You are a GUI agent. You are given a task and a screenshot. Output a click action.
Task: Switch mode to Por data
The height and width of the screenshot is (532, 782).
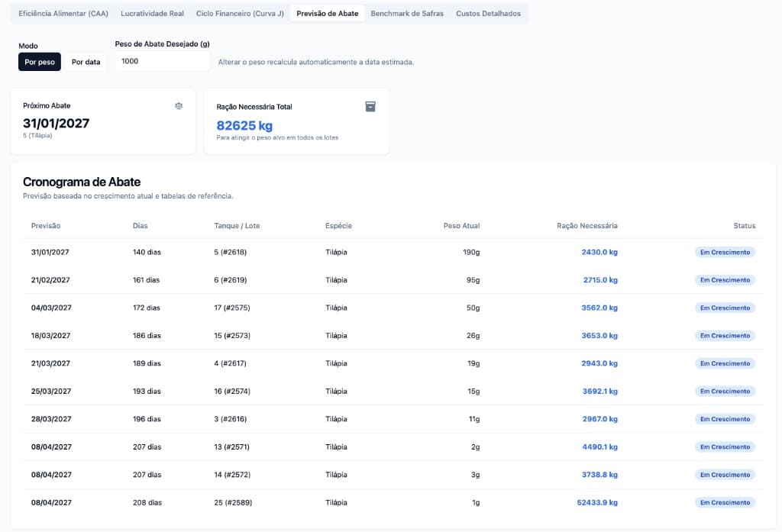pos(86,62)
